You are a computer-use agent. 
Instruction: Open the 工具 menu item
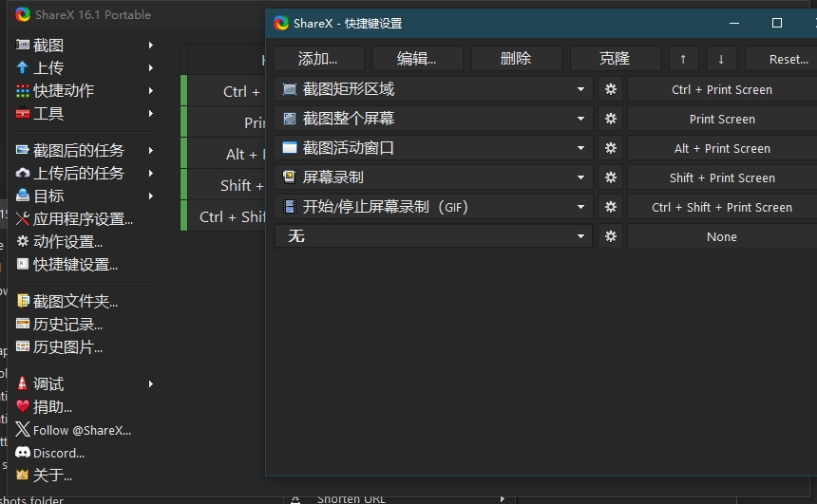pos(85,113)
